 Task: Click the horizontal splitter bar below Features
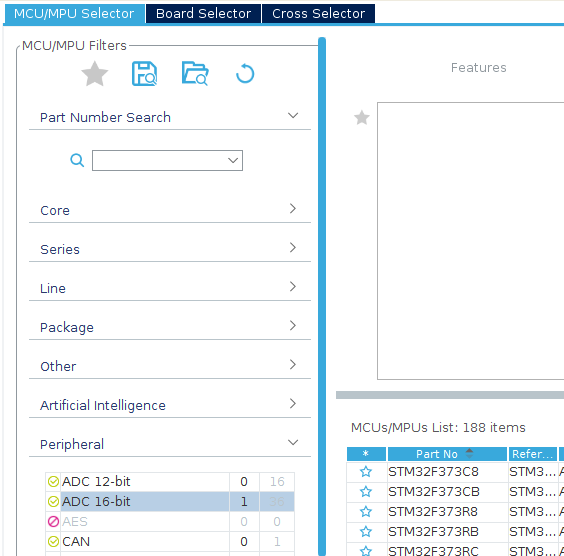pyautogui.click(x=450, y=395)
